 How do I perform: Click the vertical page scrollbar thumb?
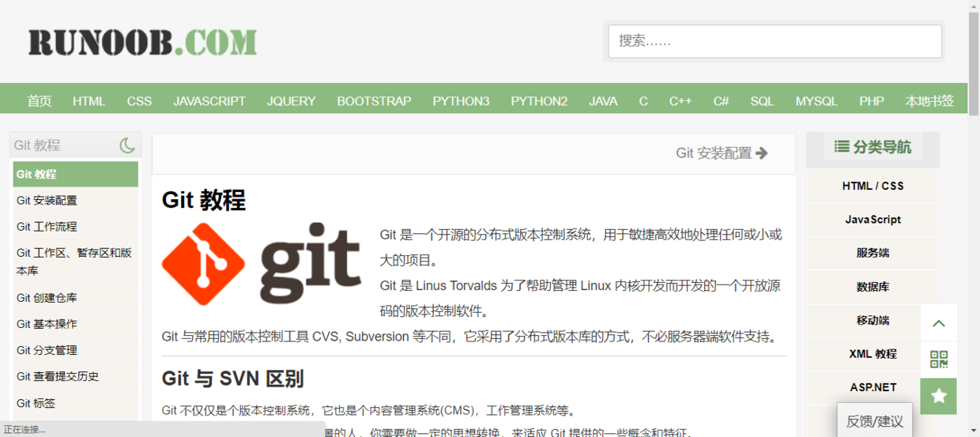(x=974, y=62)
